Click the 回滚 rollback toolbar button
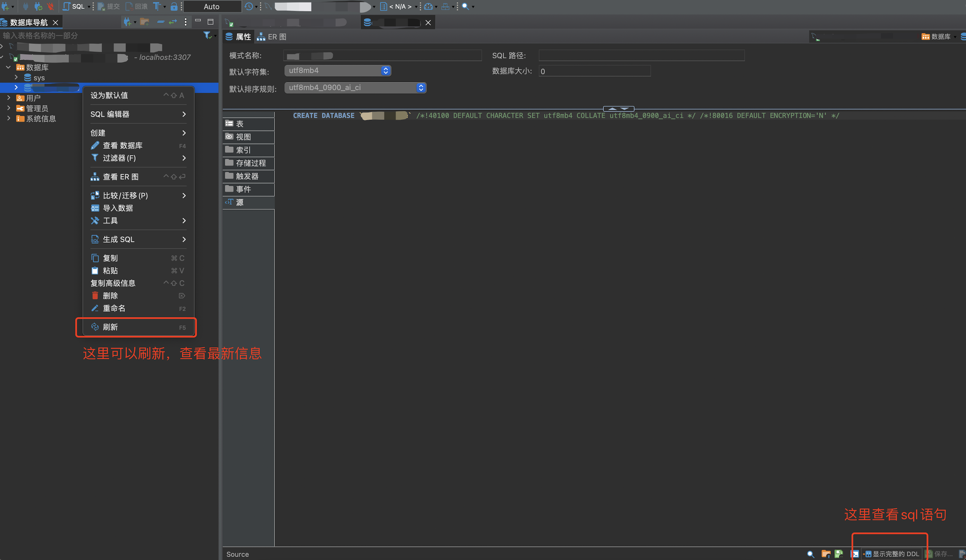 pyautogui.click(x=136, y=6)
